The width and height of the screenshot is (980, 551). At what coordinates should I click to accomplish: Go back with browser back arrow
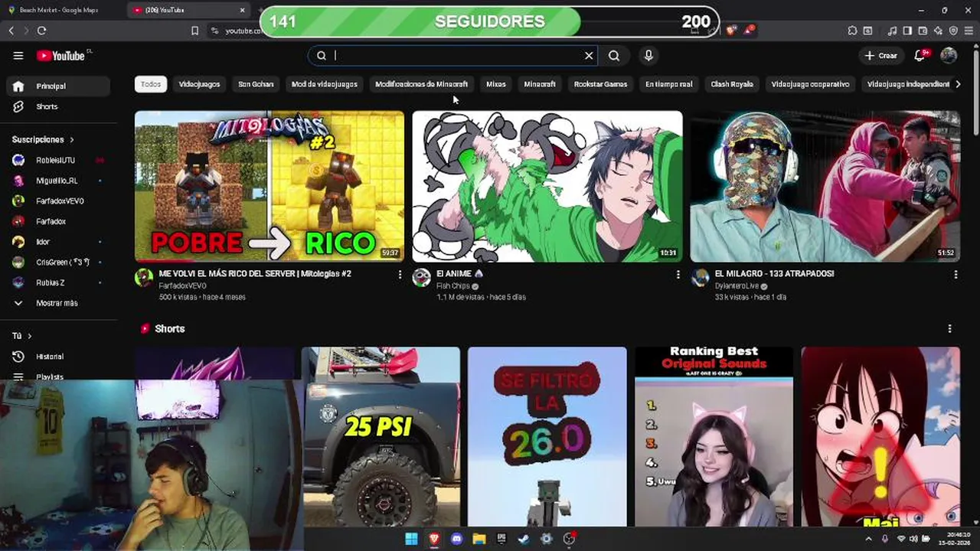11,30
